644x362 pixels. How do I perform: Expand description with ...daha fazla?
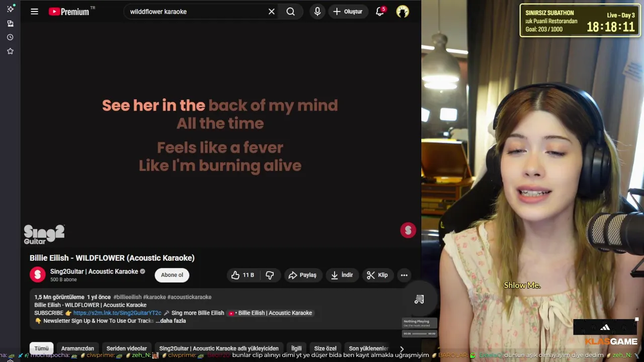[171, 321]
